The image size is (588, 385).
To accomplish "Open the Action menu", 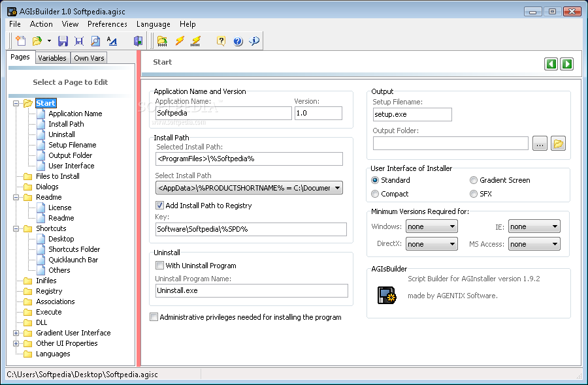I will pyautogui.click(x=41, y=24).
